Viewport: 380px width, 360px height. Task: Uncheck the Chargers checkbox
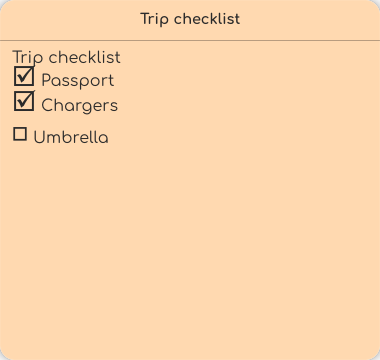(24, 101)
